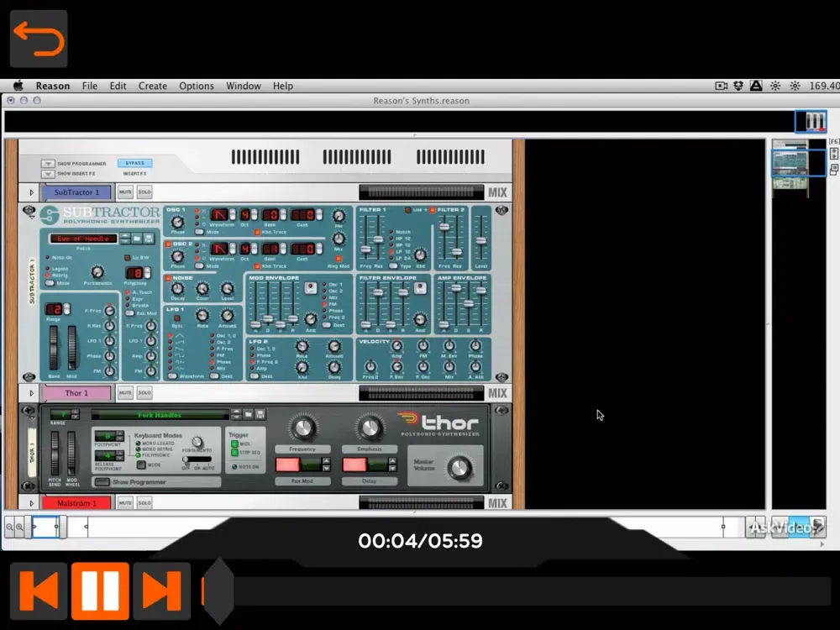Toggle the Ring Mod button
This screenshot has height=630, width=840.
click(338, 260)
